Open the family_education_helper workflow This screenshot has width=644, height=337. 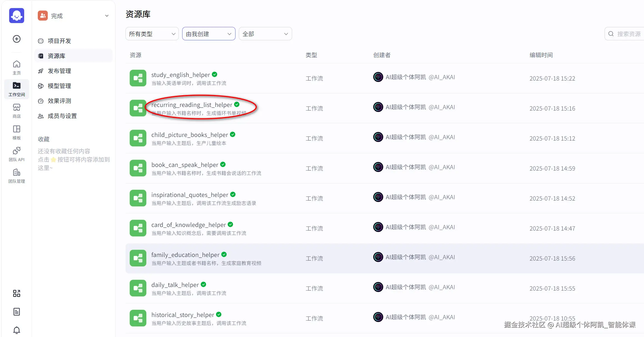pos(185,255)
